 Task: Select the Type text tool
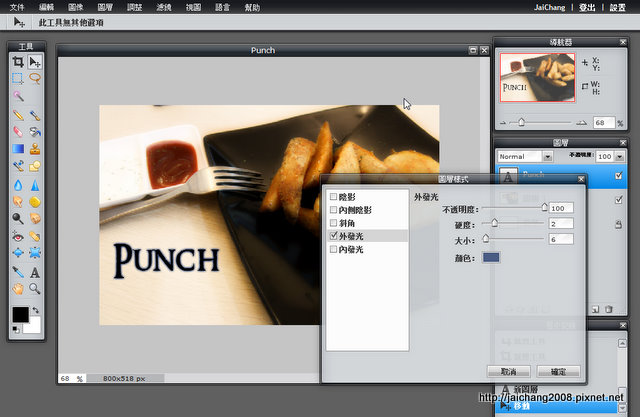[35, 272]
